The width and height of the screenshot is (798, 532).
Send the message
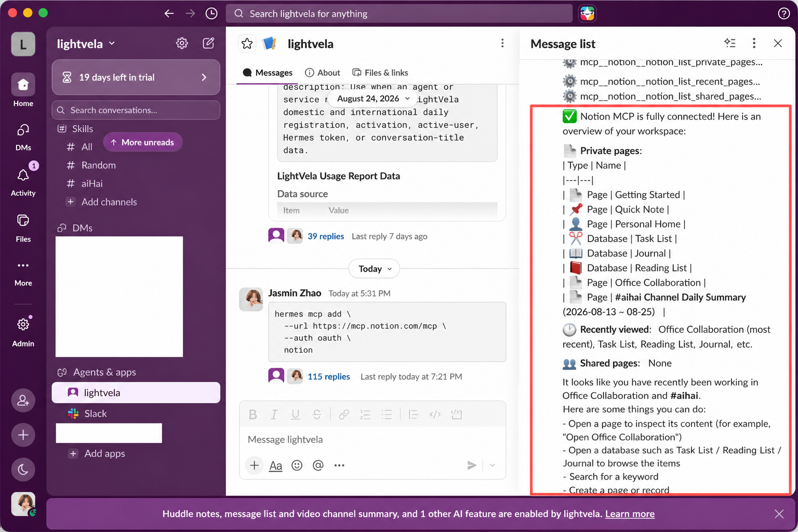point(472,465)
